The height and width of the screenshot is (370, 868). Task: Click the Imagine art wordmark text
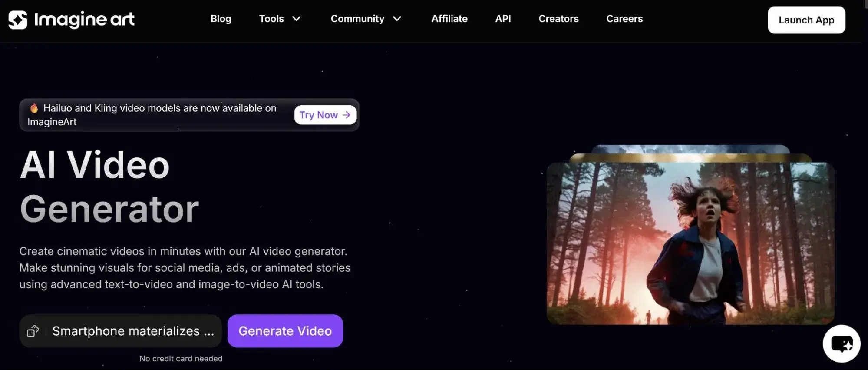pos(84,20)
